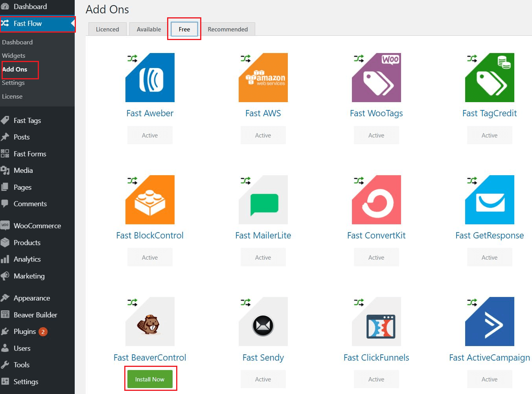The width and height of the screenshot is (532, 394).
Task: Open the Fast ConvertKit add-on icon
Action: click(x=376, y=200)
